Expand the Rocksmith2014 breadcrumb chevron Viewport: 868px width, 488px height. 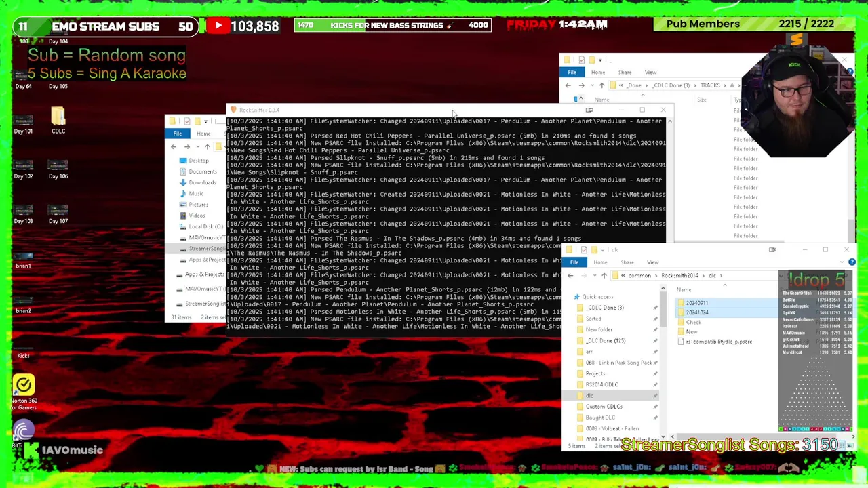(x=703, y=276)
